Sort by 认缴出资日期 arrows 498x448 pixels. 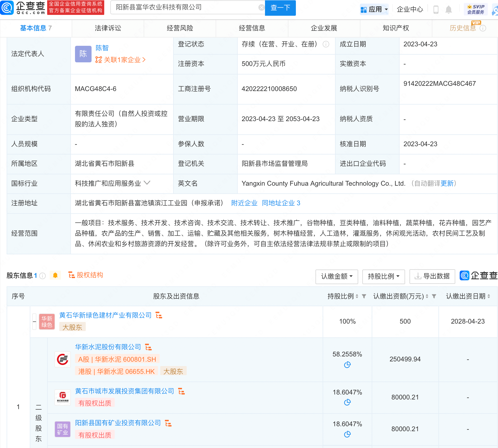(489, 296)
